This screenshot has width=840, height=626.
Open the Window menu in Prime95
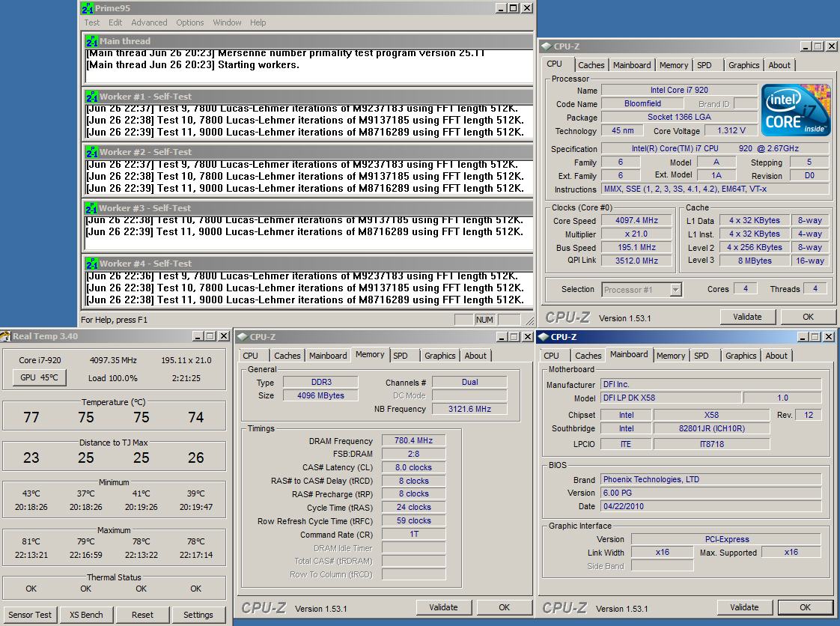227,22
